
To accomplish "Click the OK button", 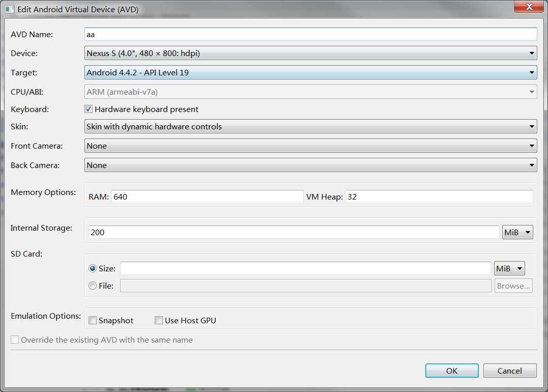I will tap(452, 371).
